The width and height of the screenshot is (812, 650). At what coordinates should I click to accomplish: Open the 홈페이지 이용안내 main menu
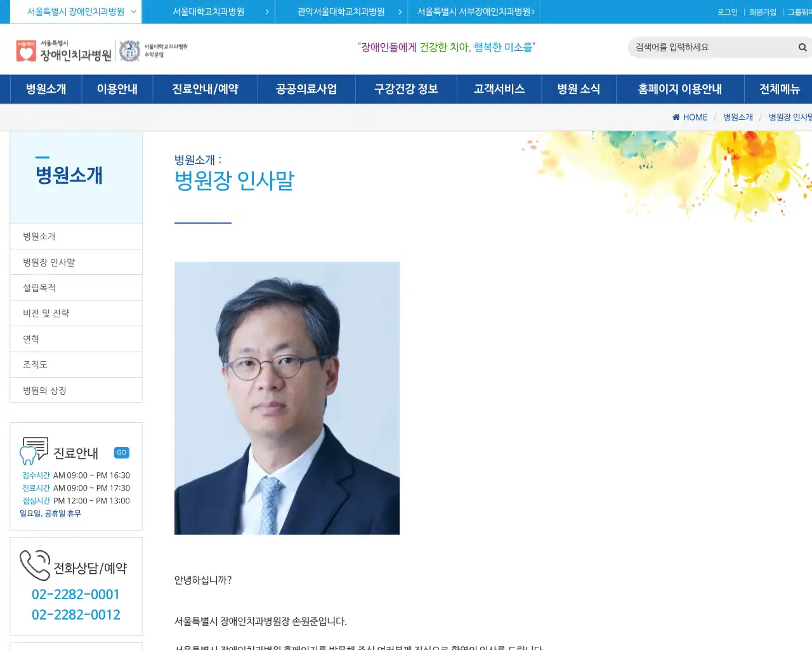(x=680, y=89)
